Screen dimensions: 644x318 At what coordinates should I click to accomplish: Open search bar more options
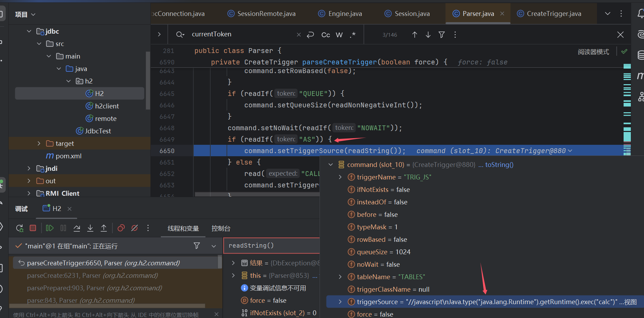[x=455, y=35]
